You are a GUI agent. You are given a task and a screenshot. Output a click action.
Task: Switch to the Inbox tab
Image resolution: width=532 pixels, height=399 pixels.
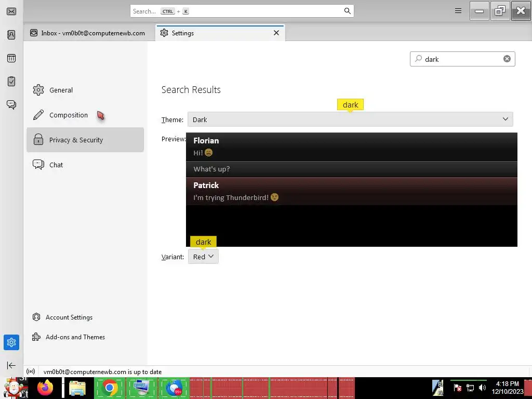[87, 33]
